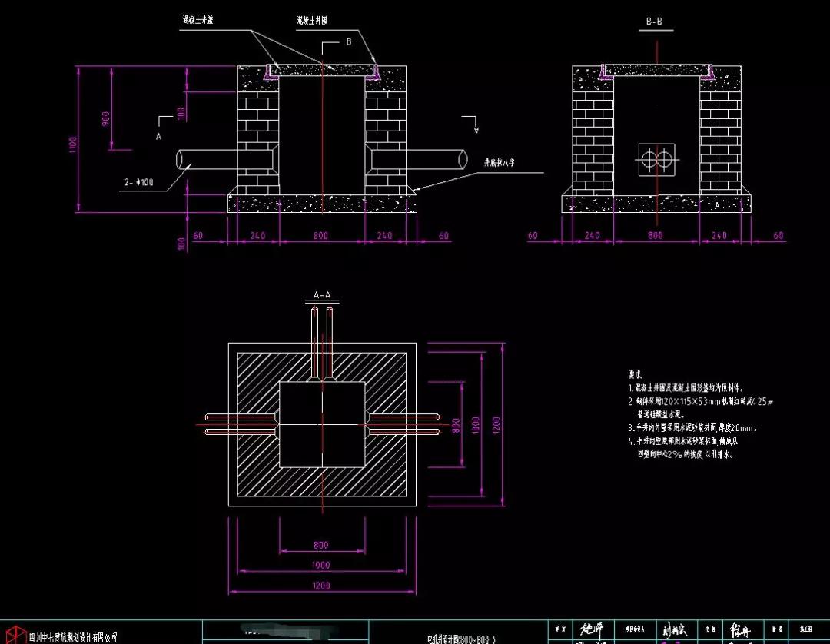
Task: Select the right pipe's open end
Action: (x=463, y=159)
